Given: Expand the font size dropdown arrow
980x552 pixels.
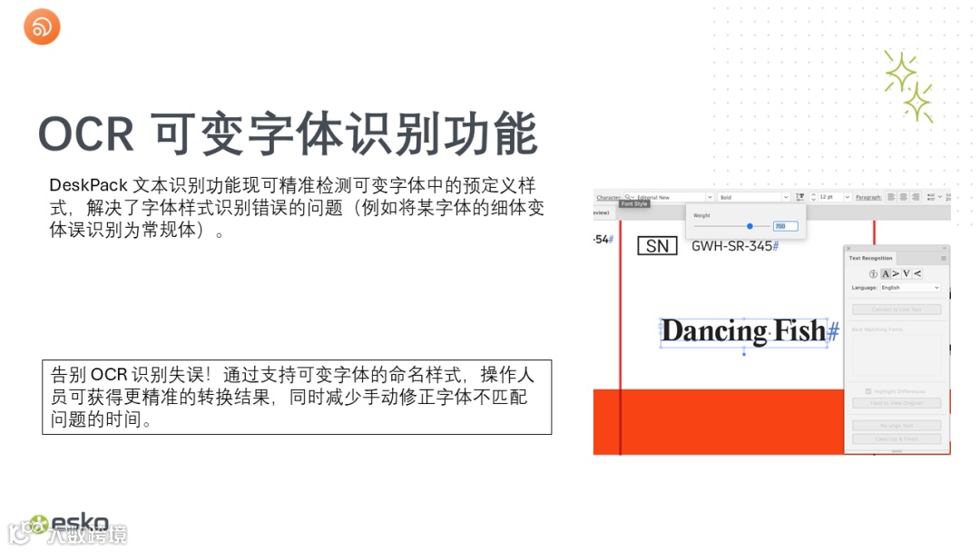Looking at the screenshot, I should [x=848, y=197].
